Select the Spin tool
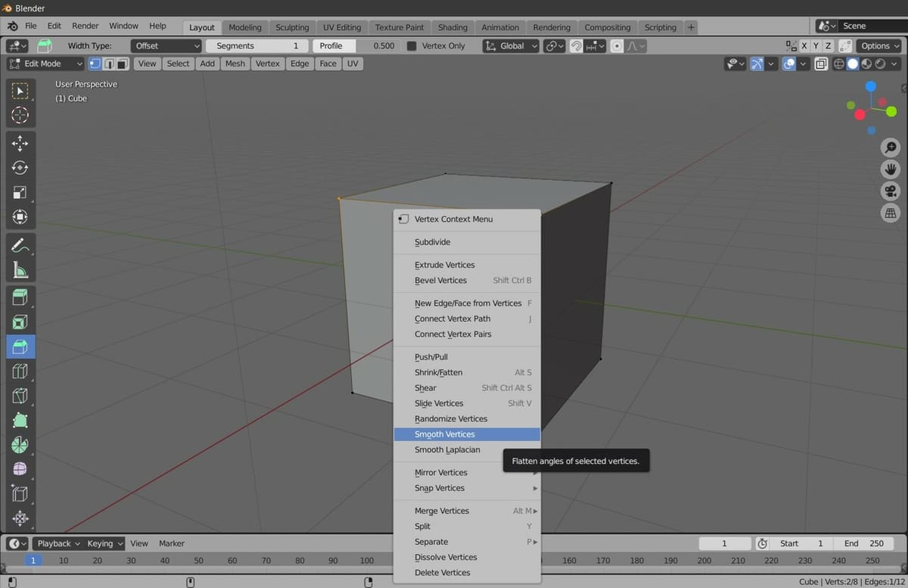The width and height of the screenshot is (908, 588). (20, 445)
